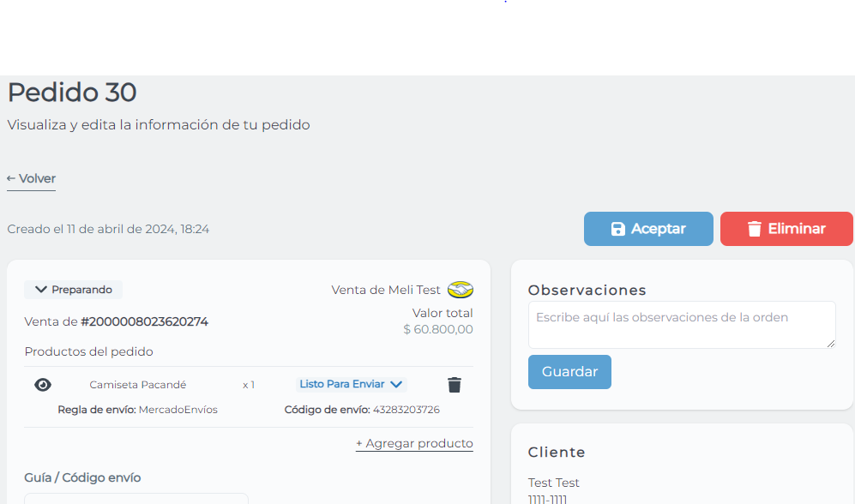Image resolution: width=855 pixels, height=504 pixels.
Task: Click client name Test Test
Action: (553, 483)
